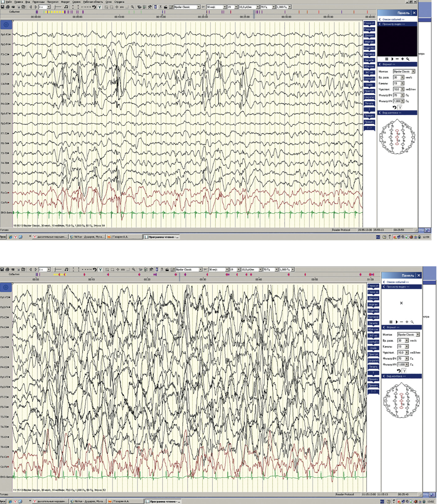Open the Монтаж dropdown in the upper panel
This screenshot has width=442, height=504.
[413, 72]
